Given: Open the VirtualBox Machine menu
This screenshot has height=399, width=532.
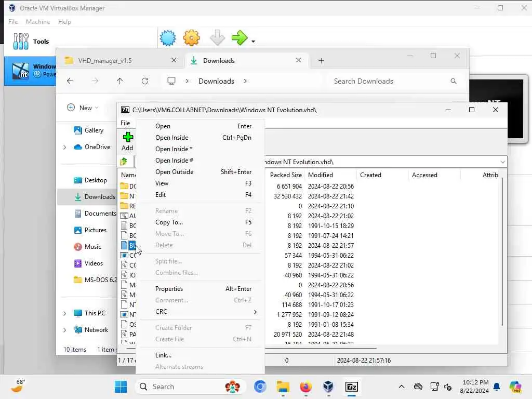Looking at the screenshot, I should pyautogui.click(x=38, y=22).
